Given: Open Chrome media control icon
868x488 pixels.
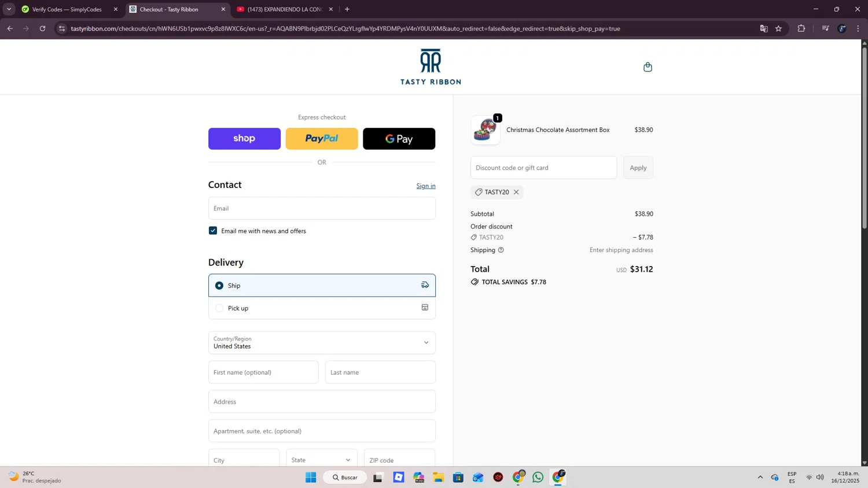Looking at the screenshot, I should click(x=825, y=28).
